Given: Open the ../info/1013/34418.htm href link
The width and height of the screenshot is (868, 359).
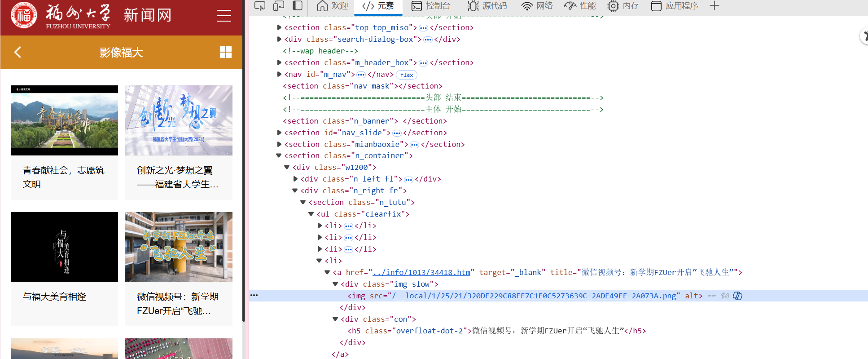Looking at the screenshot, I should [421, 272].
